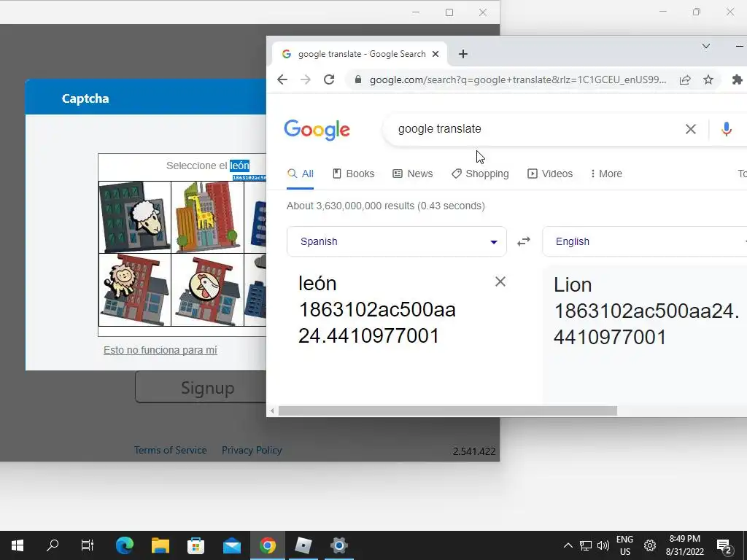Select the sheep building captcha image
Viewport: 747px width, 560px height.
(x=135, y=217)
